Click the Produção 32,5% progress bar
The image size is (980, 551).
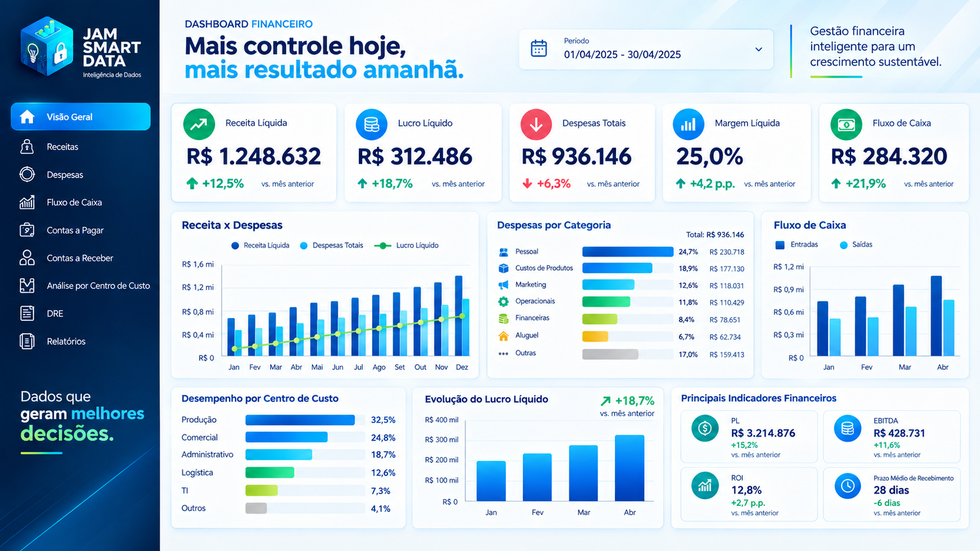pyautogui.click(x=300, y=420)
